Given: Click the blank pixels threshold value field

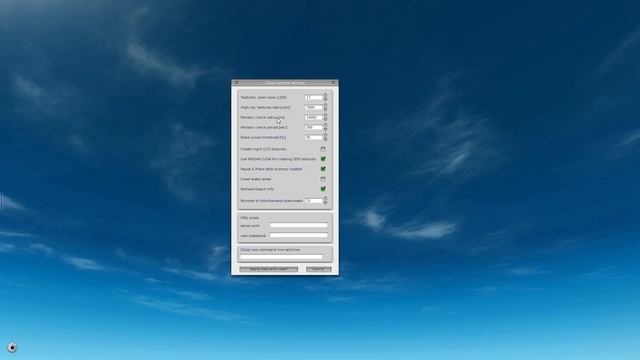Looking at the screenshot, I should click(x=313, y=138).
